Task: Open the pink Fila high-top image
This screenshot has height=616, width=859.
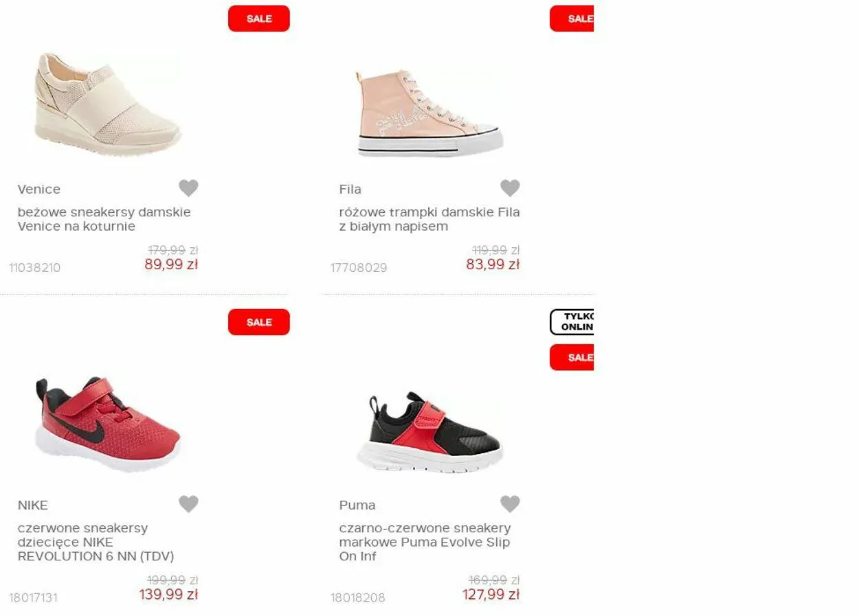Action: click(429, 113)
